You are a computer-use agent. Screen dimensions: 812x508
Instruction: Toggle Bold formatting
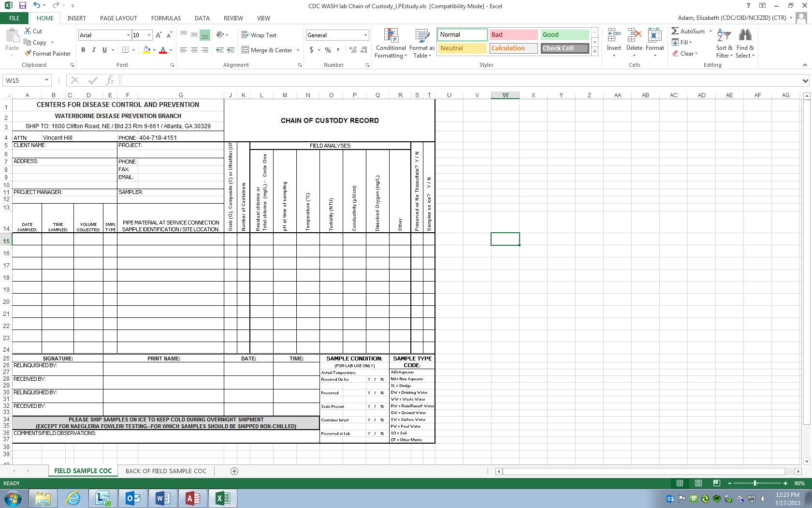(83, 50)
